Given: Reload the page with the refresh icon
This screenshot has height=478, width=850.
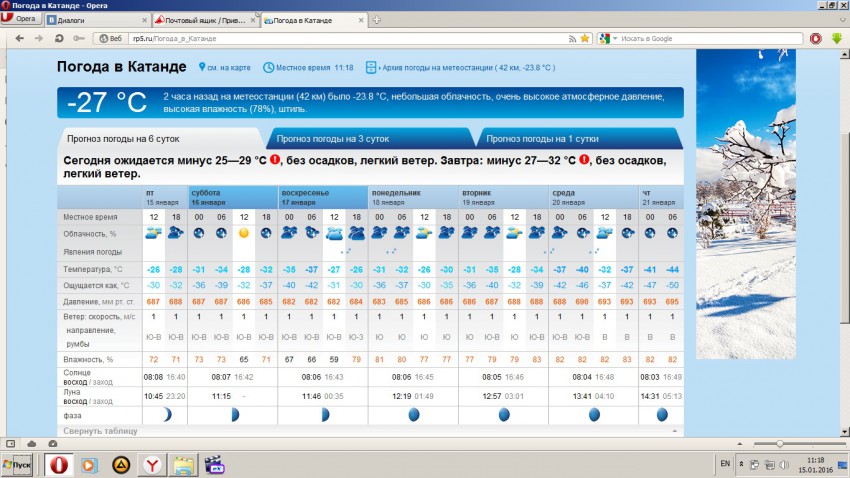Looking at the screenshot, I should coord(59,38).
